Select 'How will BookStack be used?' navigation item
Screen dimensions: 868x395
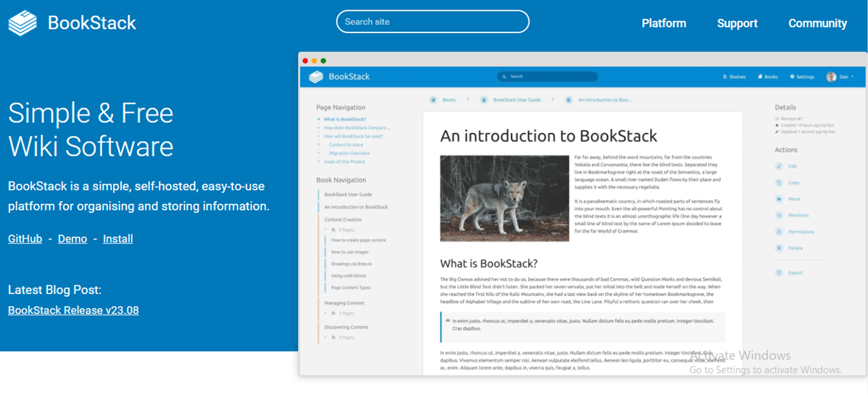click(x=353, y=136)
